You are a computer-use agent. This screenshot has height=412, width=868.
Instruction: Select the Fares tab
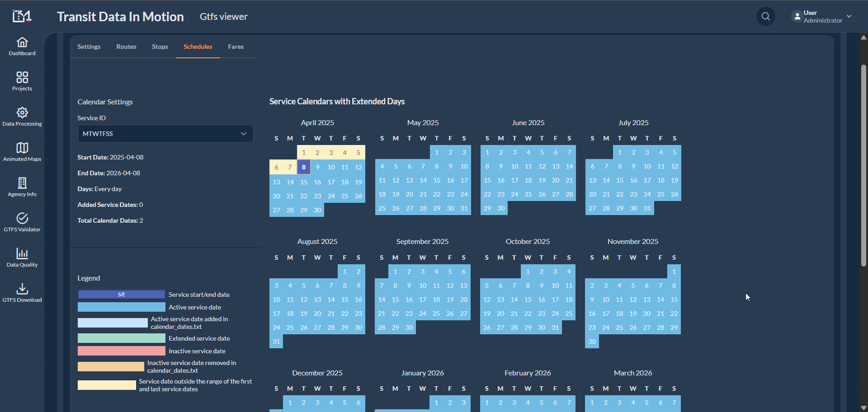tap(236, 47)
